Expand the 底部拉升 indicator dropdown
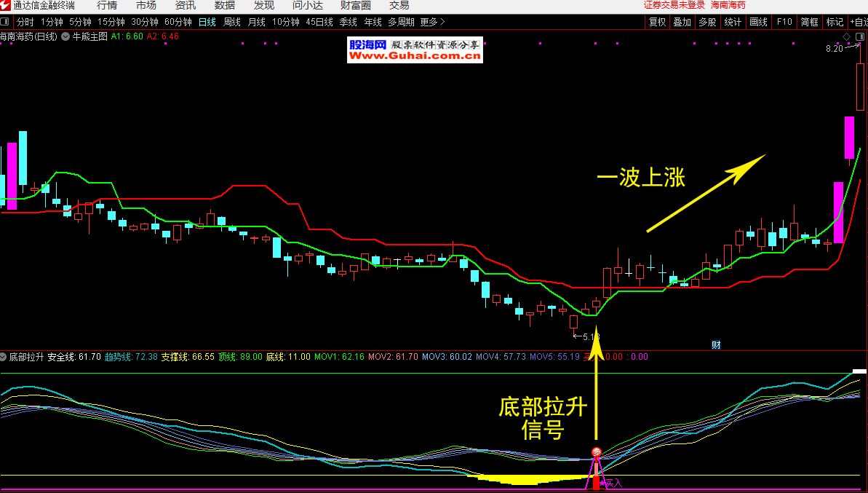The image size is (868, 493). [4, 358]
